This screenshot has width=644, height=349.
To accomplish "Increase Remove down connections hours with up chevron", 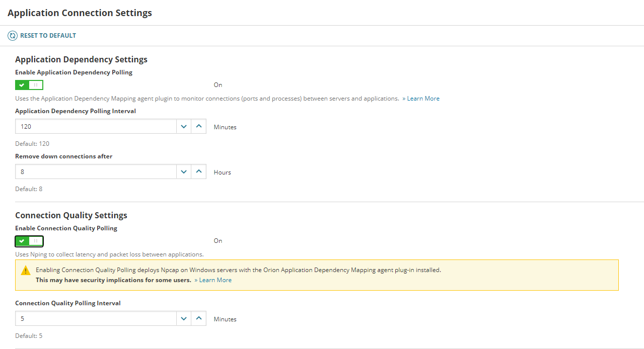I will click(199, 171).
